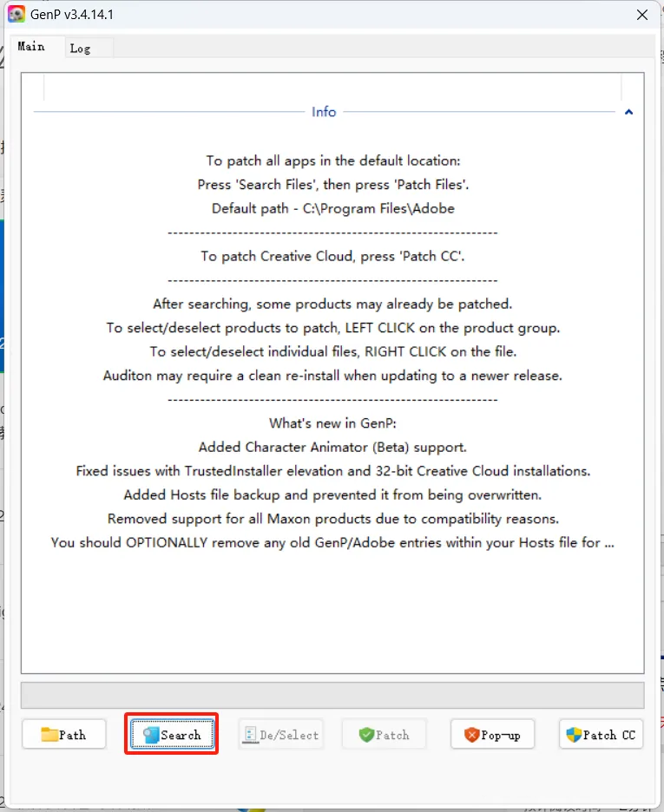Click 'Press Search Files, then press Patch Files' line
Screen dimensions: 664x812
coord(333,185)
